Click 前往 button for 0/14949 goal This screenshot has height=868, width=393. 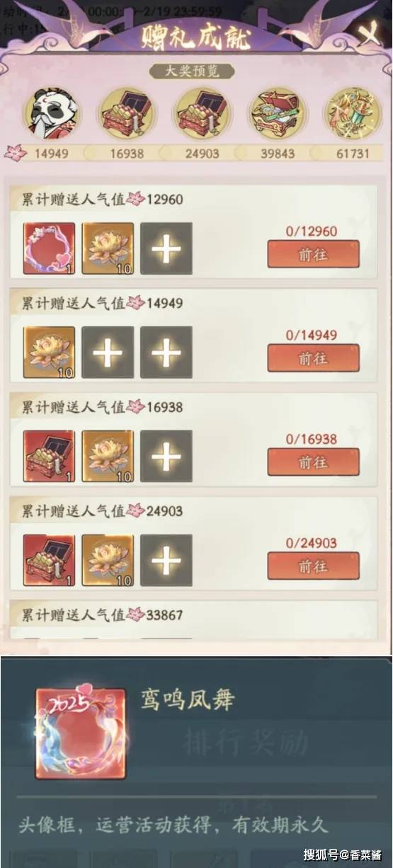313,358
